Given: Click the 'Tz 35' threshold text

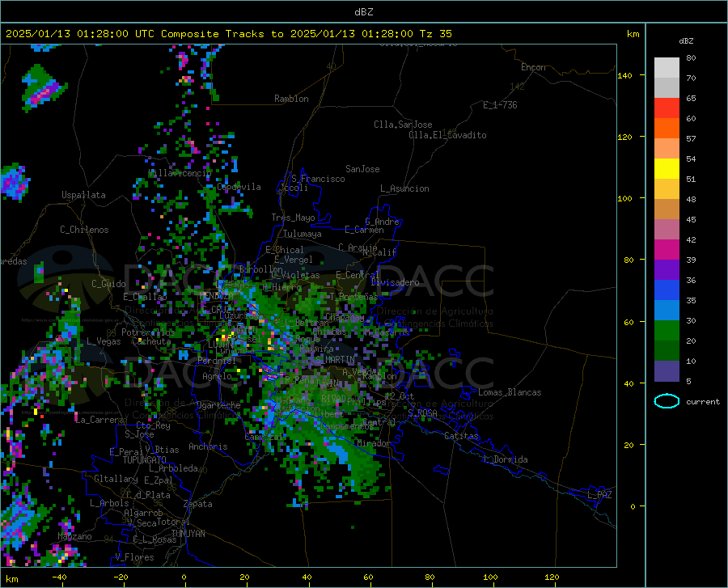Looking at the screenshot, I should [x=435, y=34].
